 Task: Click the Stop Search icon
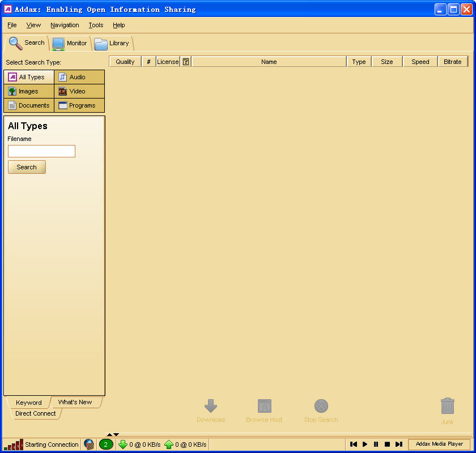point(321,406)
